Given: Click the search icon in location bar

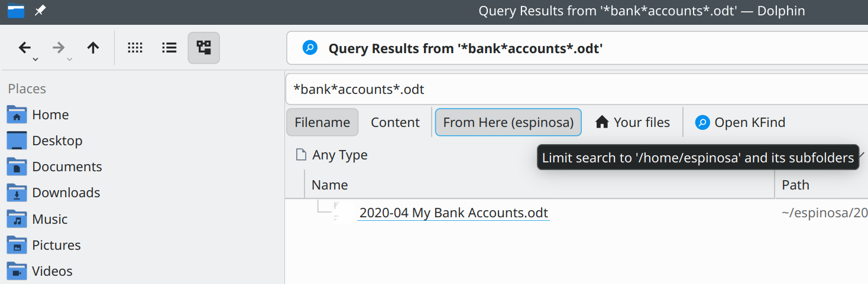Looking at the screenshot, I should click(310, 48).
